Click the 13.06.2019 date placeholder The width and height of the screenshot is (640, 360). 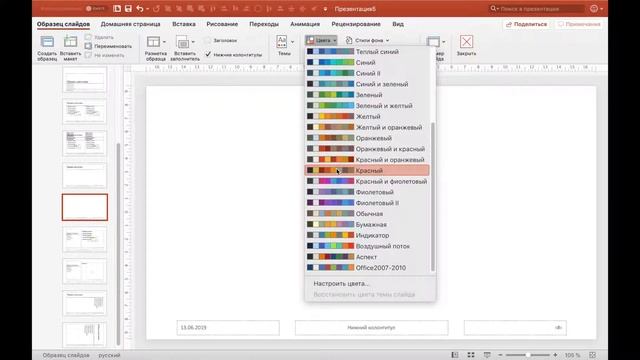point(228,328)
